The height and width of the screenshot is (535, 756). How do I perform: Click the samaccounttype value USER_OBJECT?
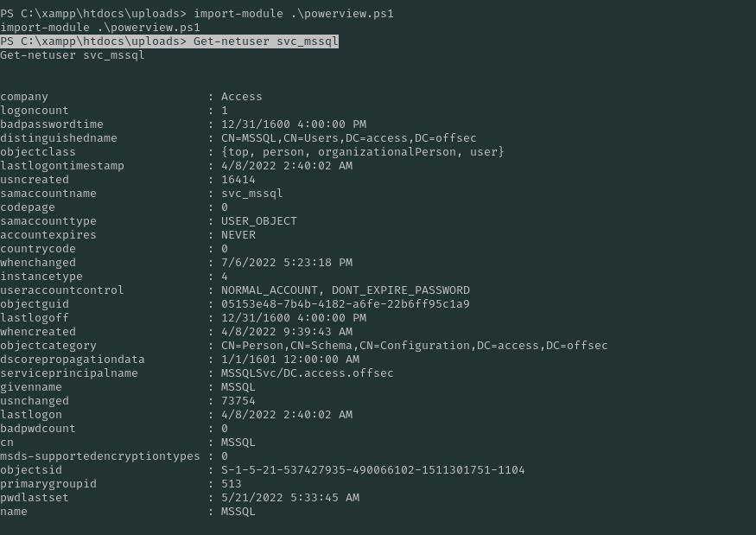pyautogui.click(x=258, y=221)
